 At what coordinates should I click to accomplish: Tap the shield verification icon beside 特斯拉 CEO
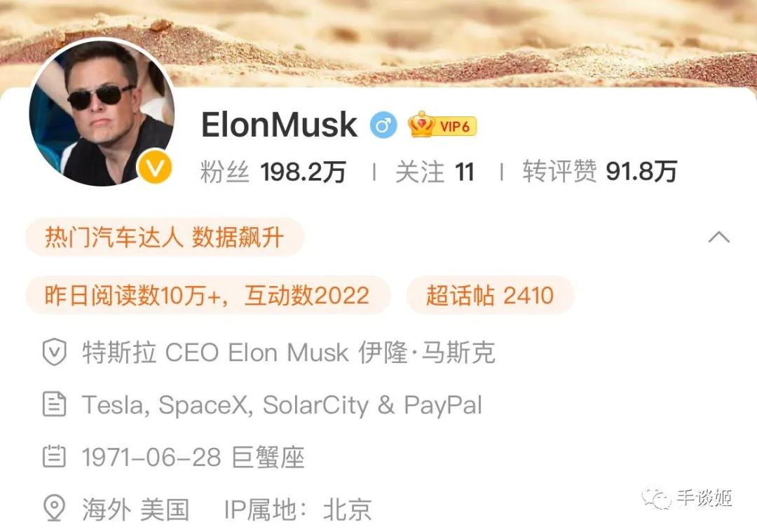tap(54, 352)
